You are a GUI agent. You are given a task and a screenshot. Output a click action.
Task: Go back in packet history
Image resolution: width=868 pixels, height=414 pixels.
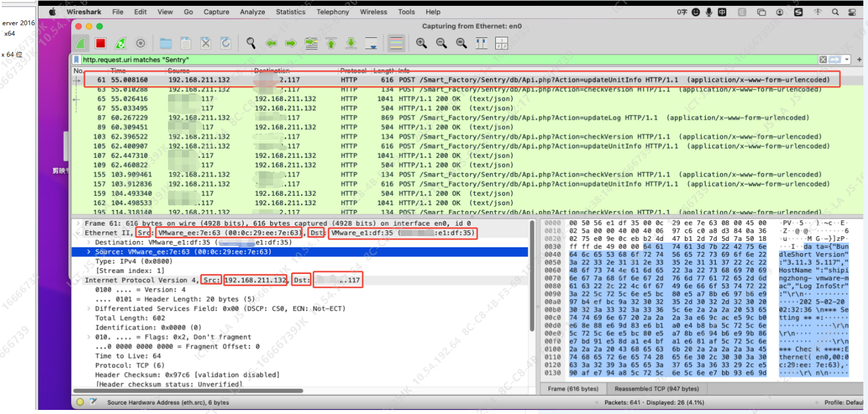271,43
